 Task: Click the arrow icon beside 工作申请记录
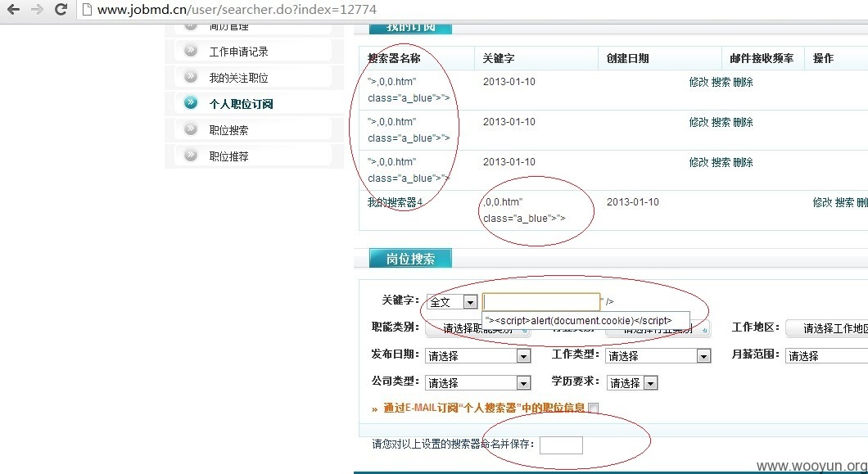(191, 51)
